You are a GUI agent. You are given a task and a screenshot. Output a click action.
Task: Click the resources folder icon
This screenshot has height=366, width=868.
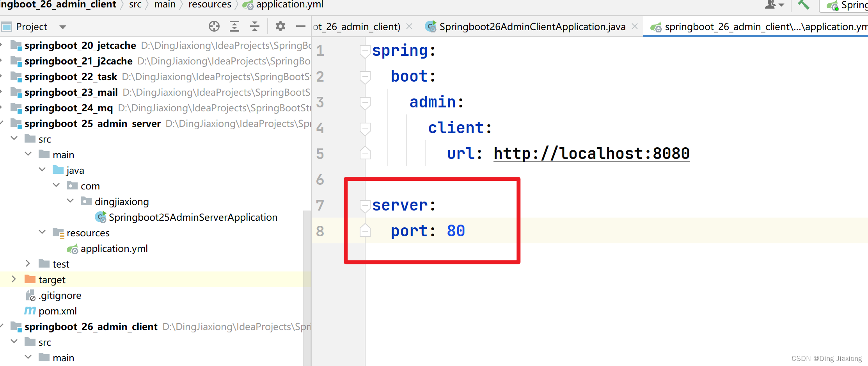[x=59, y=233]
